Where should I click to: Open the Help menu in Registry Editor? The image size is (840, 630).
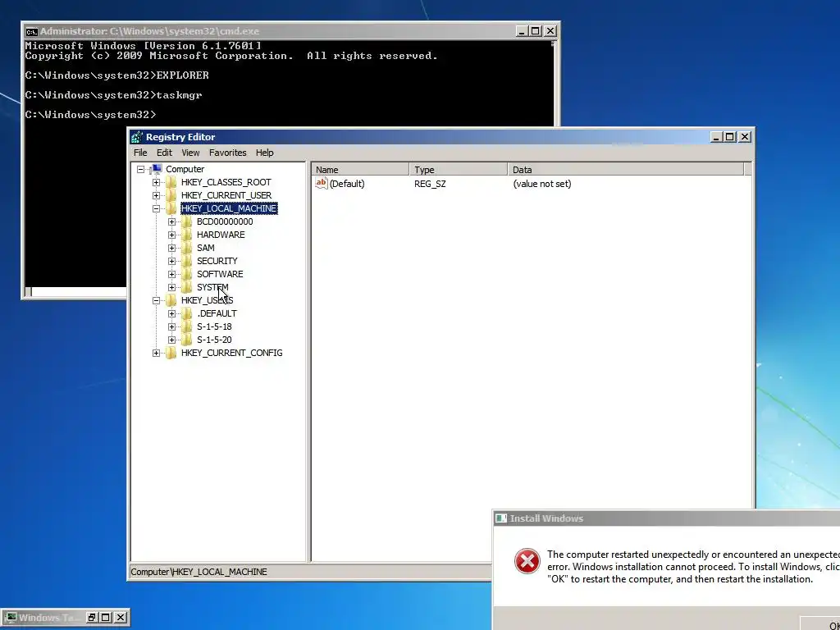pyautogui.click(x=265, y=153)
